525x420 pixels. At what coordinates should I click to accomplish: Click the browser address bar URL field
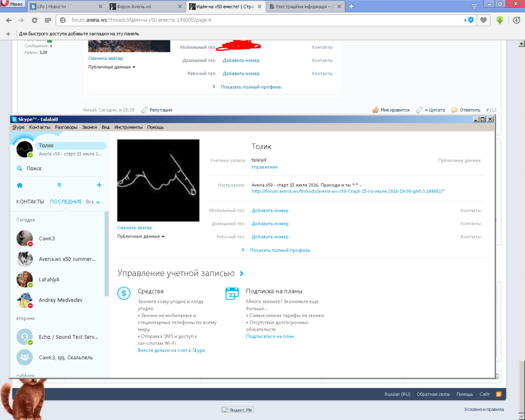click(x=252, y=20)
